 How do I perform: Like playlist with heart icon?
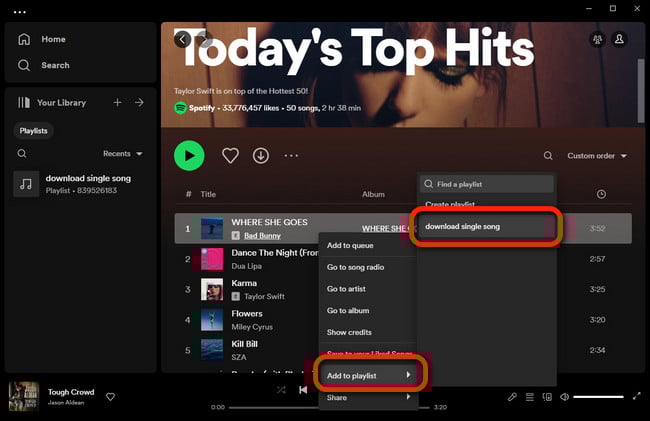coord(230,156)
